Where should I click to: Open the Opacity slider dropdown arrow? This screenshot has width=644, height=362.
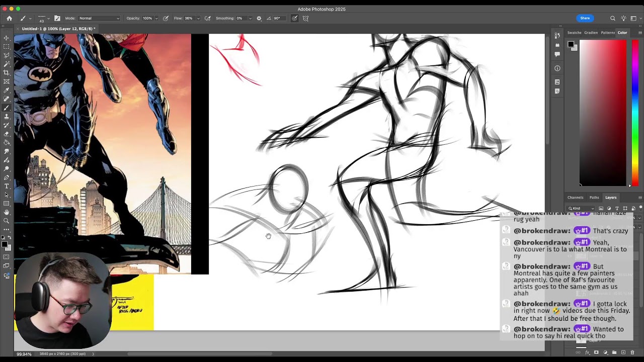pos(156,18)
